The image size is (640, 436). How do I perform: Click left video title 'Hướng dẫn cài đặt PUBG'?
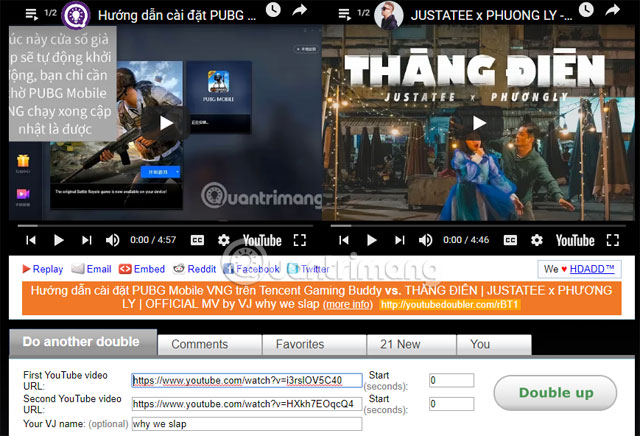[177, 16]
